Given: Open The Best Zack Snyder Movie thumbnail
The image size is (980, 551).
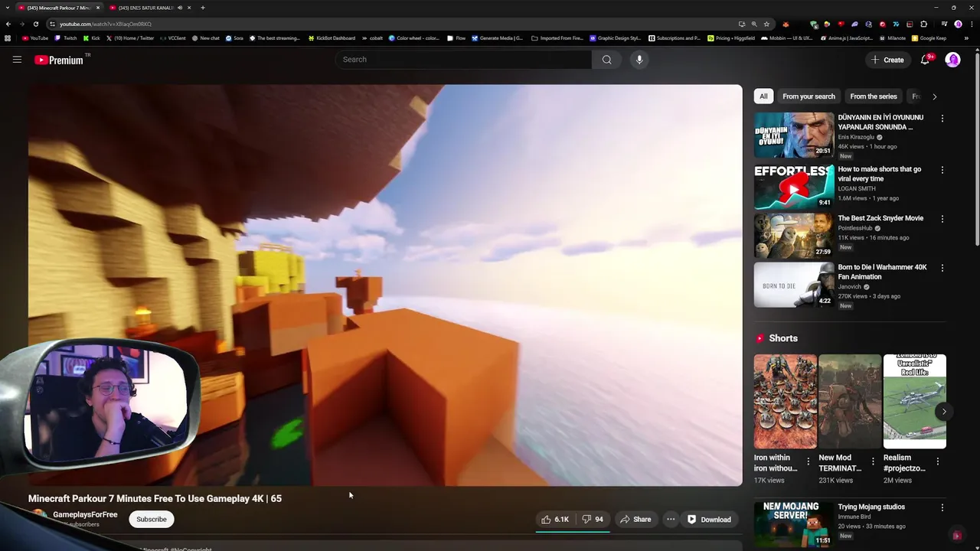Looking at the screenshot, I should pyautogui.click(x=794, y=236).
